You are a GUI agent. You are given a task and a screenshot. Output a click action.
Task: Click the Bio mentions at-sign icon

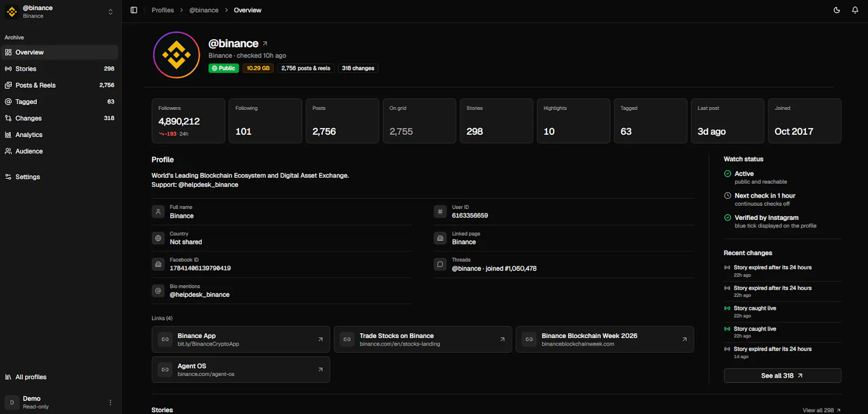tap(158, 291)
